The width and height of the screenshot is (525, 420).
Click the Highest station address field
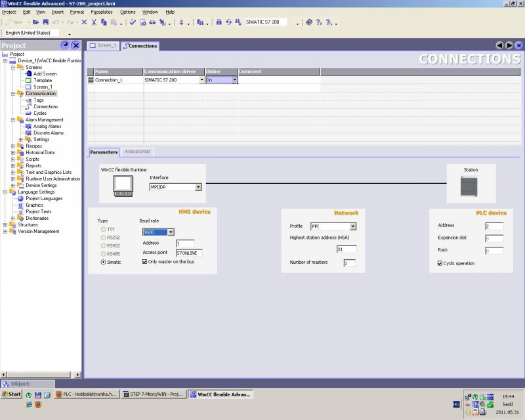346,249
